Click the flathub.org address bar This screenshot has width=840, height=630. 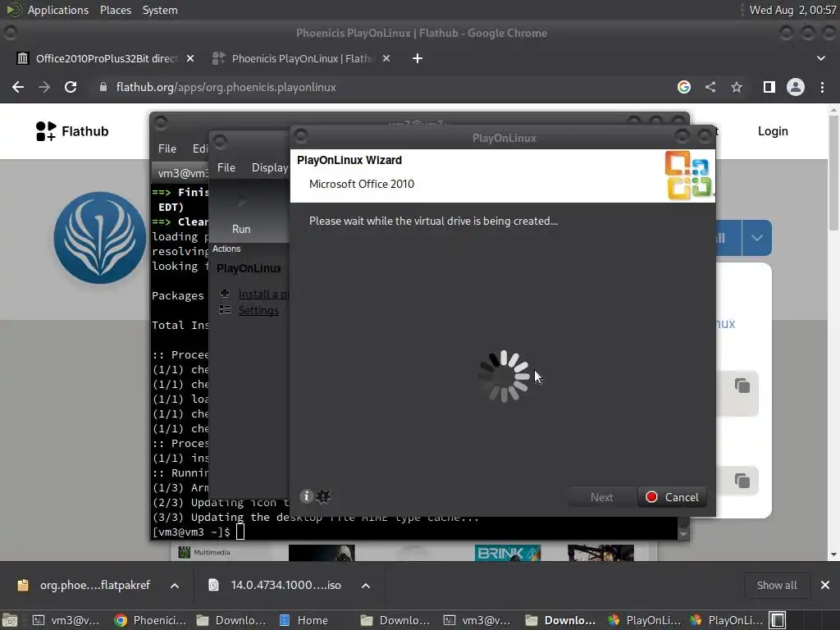coord(386,87)
